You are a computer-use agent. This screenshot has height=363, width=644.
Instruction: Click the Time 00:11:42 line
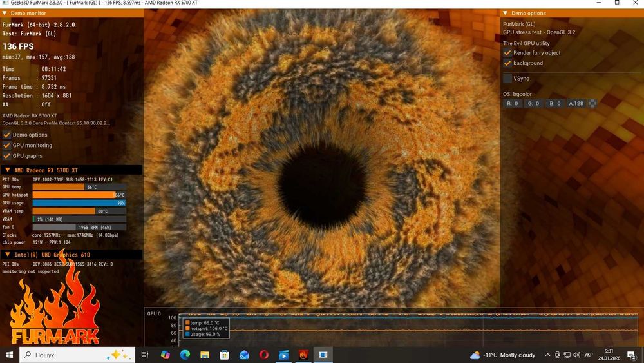33,69
